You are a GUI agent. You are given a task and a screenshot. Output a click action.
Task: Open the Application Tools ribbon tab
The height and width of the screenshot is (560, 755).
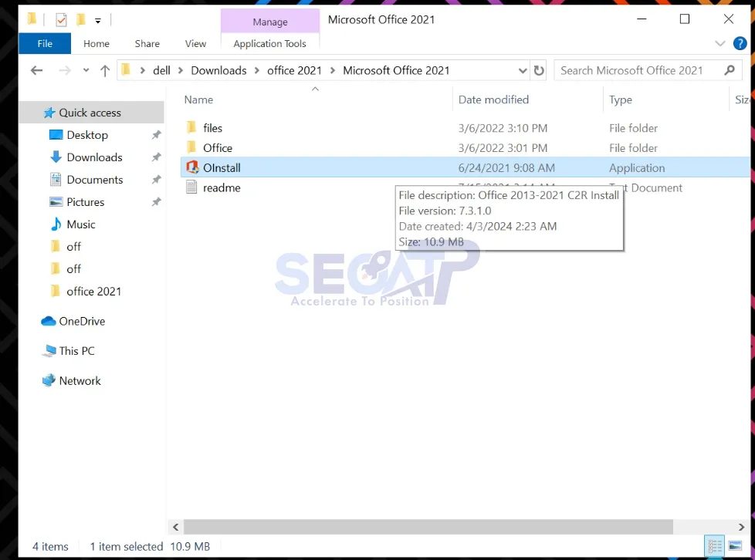269,44
